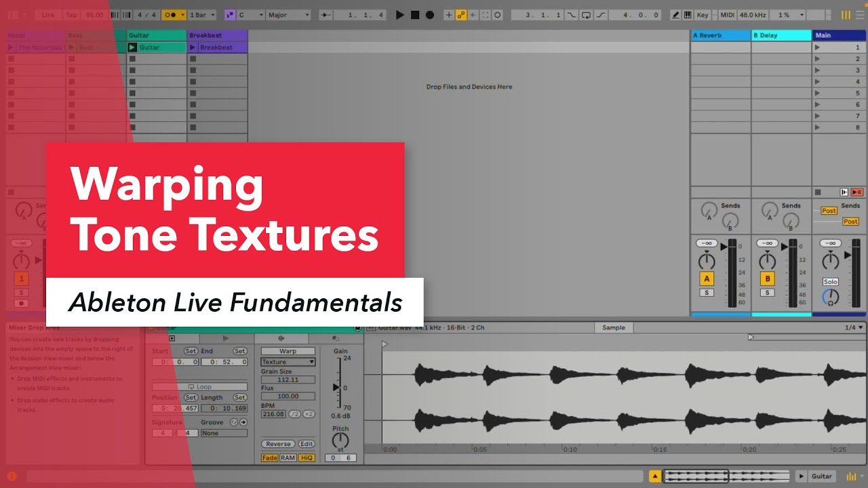Toggle the RAM mode switch
This screenshot has height=488, width=868.
[288, 458]
